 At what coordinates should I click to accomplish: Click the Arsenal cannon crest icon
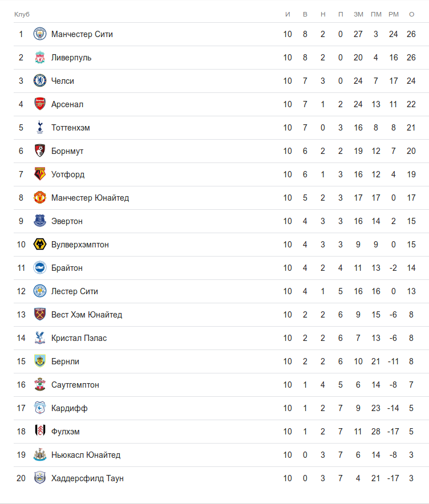pyautogui.click(x=39, y=104)
